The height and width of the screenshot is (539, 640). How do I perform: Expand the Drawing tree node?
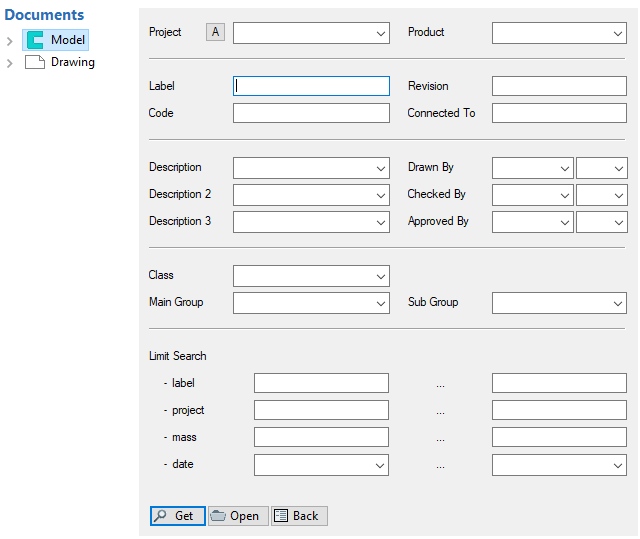[10, 63]
